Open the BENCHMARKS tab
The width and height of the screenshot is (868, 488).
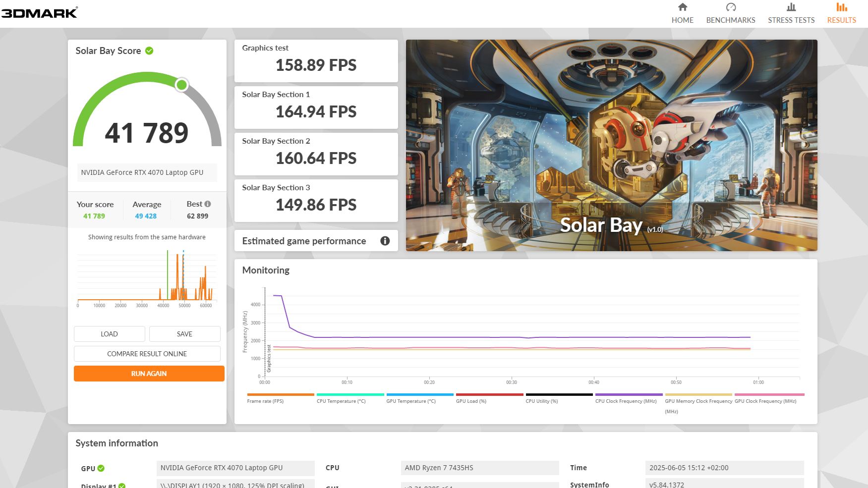pyautogui.click(x=731, y=13)
